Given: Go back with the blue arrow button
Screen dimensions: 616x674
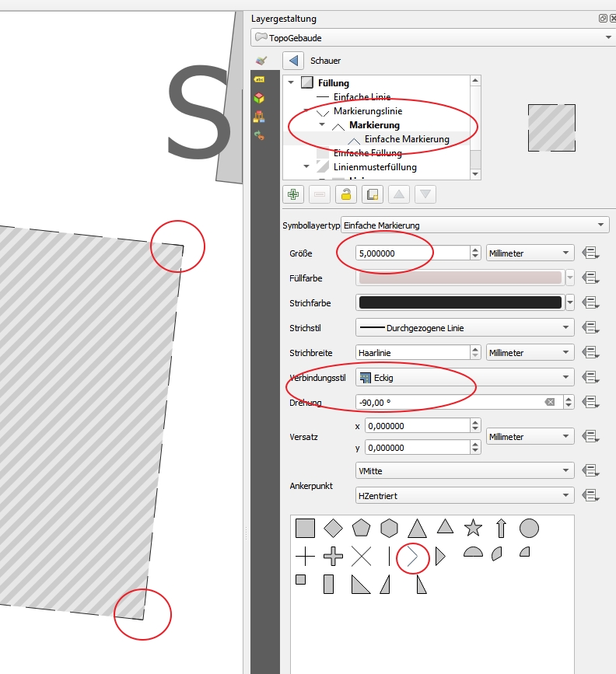Looking at the screenshot, I should (x=293, y=61).
